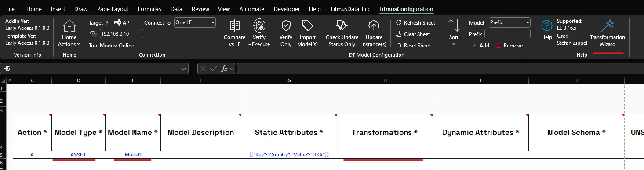Open the Developer tab
The image size is (644, 170).
(x=287, y=9)
